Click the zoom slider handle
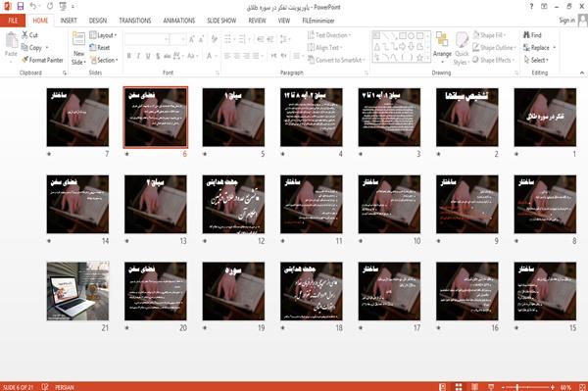 (517, 387)
